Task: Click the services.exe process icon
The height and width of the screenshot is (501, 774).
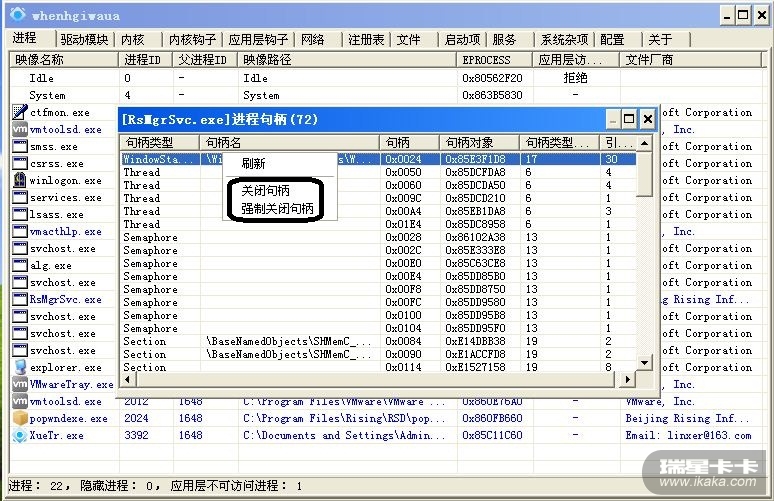Action: click(x=20, y=197)
